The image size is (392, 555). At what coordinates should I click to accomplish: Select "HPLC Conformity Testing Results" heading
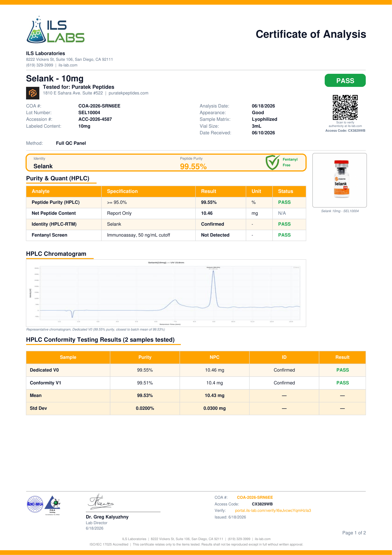100,340
